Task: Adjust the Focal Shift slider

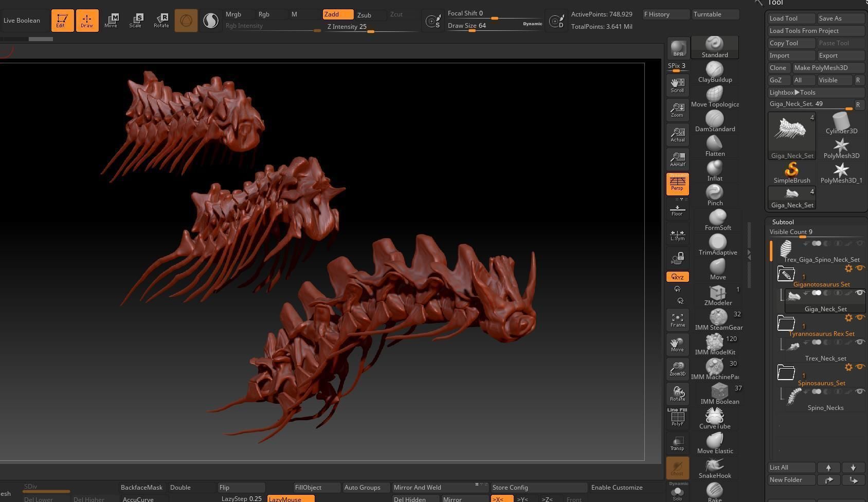Action: [x=495, y=14]
